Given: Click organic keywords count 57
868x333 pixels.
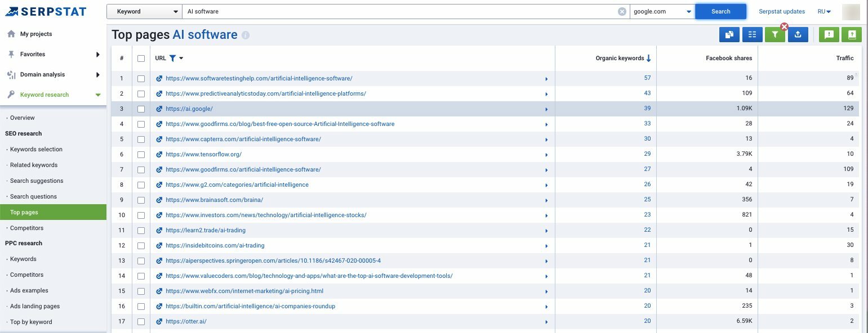Looking at the screenshot, I should pyautogui.click(x=647, y=78).
